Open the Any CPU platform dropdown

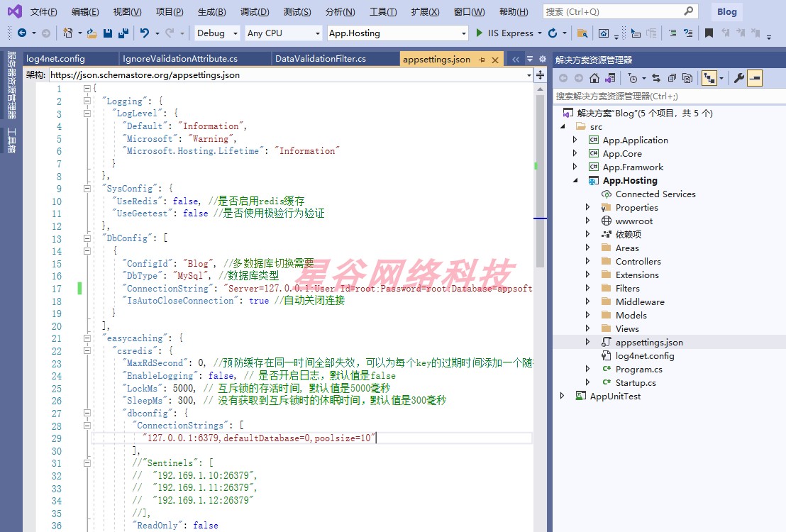click(283, 33)
